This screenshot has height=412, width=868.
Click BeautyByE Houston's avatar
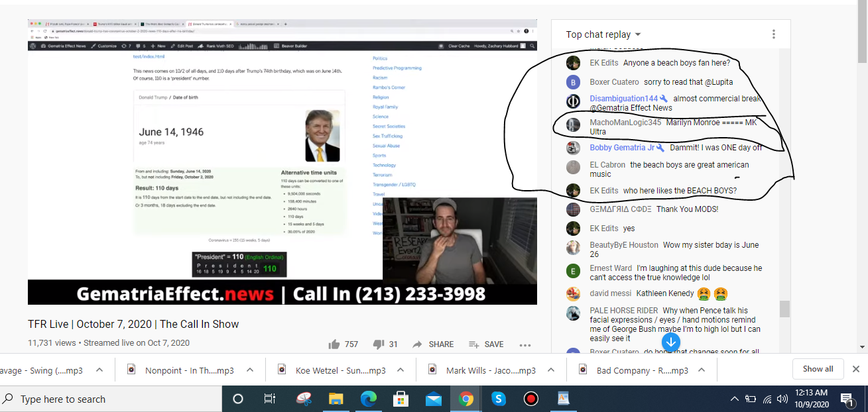[574, 247]
